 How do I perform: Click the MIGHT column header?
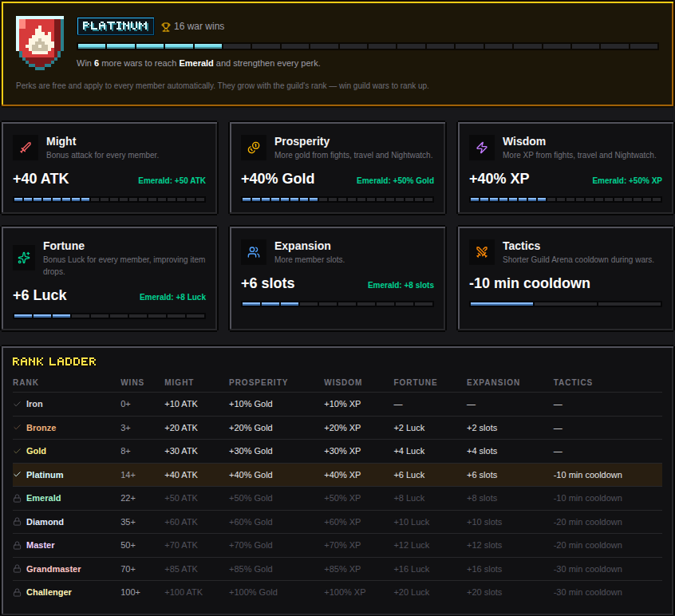(x=179, y=382)
